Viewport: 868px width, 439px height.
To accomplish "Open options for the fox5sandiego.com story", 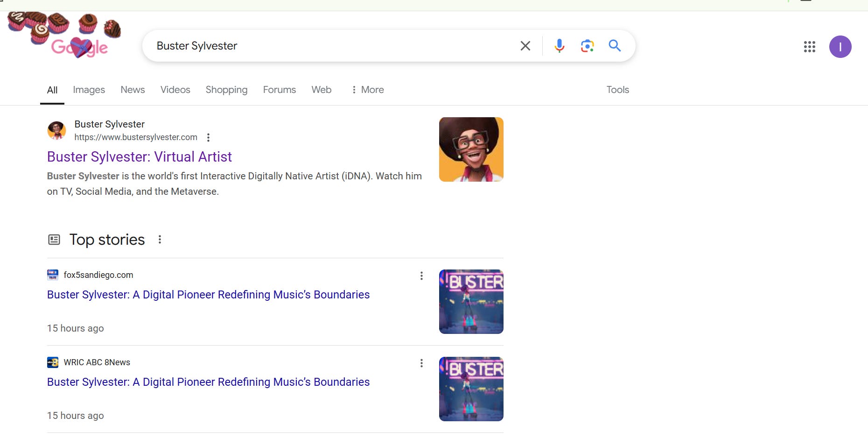I will [x=421, y=276].
